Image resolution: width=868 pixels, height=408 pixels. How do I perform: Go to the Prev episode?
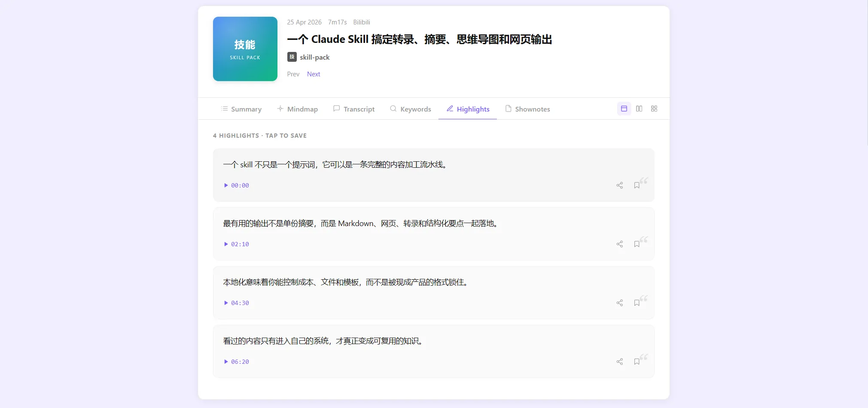(x=293, y=74)
